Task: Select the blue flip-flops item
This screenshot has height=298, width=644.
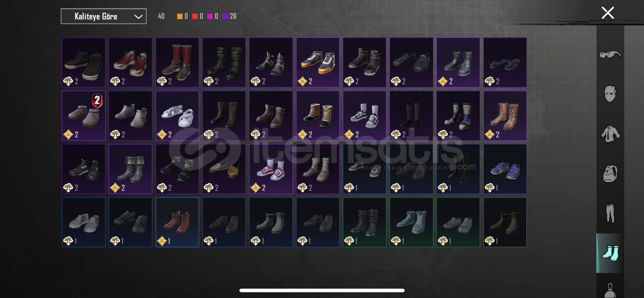Action: point(505,62)
